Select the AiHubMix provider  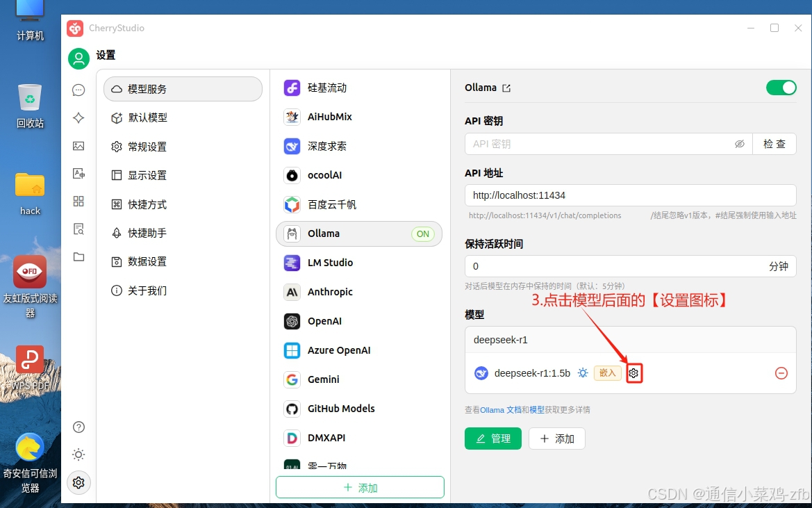359,117
